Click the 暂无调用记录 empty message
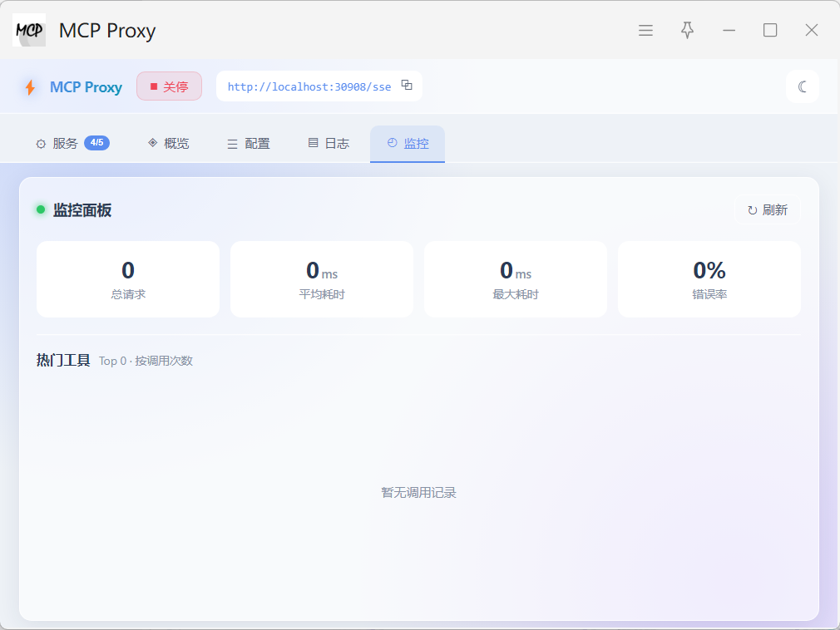Image resolution: width=840 pixels, height=630 pixels. (x=419, y=492)
